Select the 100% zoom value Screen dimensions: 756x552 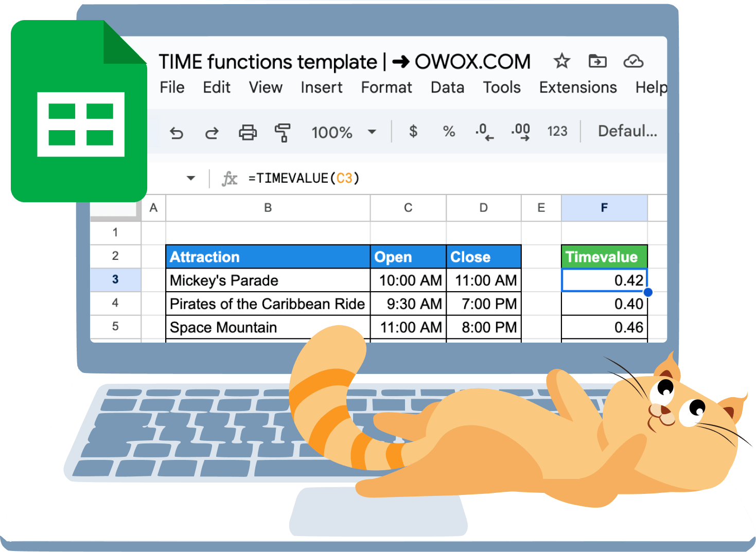331,133
